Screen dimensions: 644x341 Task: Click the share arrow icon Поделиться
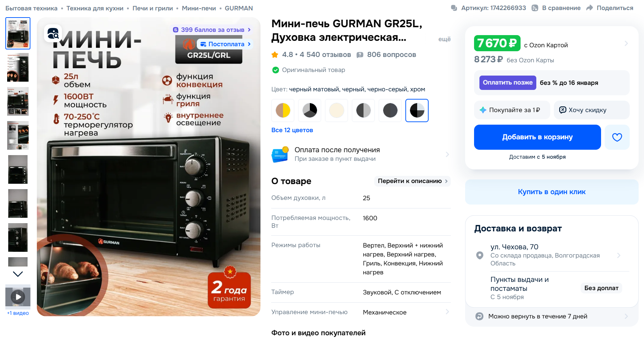pyautogui.click(x=589, y=8)
